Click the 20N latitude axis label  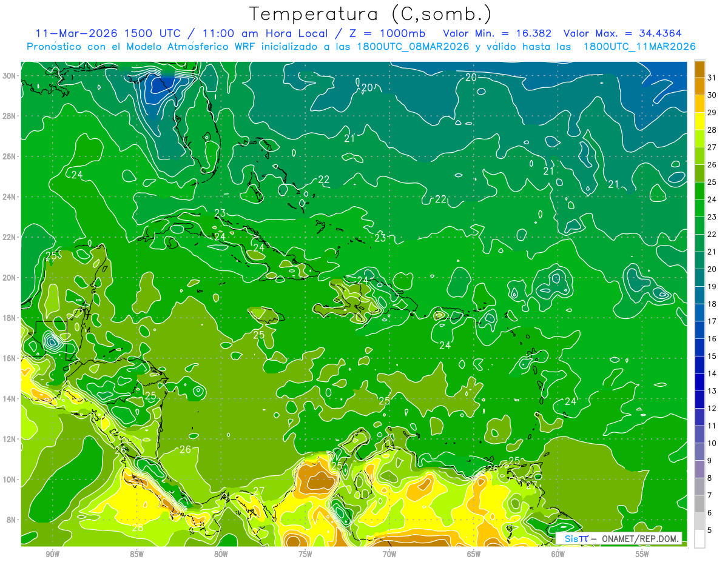(x=8, y=278)
